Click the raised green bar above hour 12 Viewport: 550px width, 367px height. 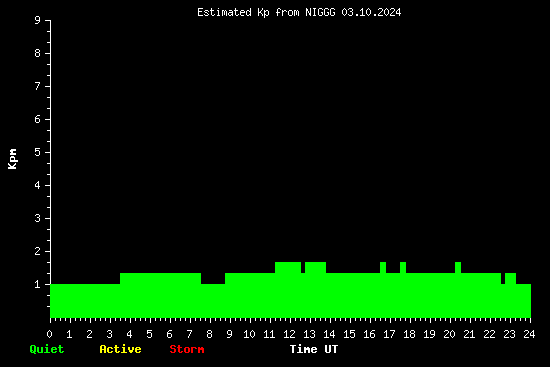288,267
